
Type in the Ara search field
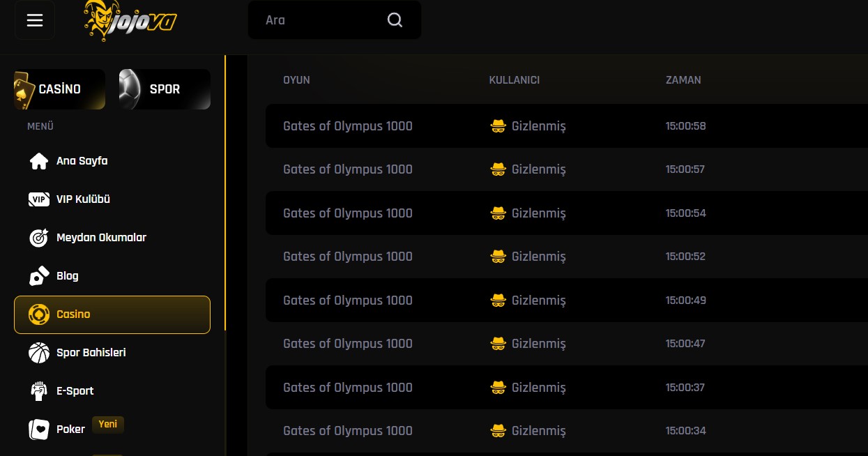pos(321,20)
